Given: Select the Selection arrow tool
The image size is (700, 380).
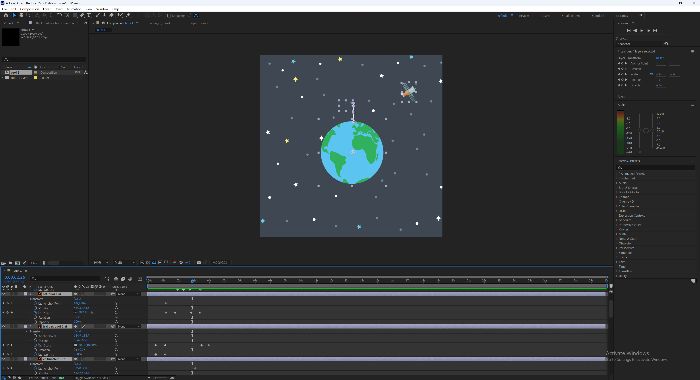Looking at the screenshot, I should click(14, 15).
